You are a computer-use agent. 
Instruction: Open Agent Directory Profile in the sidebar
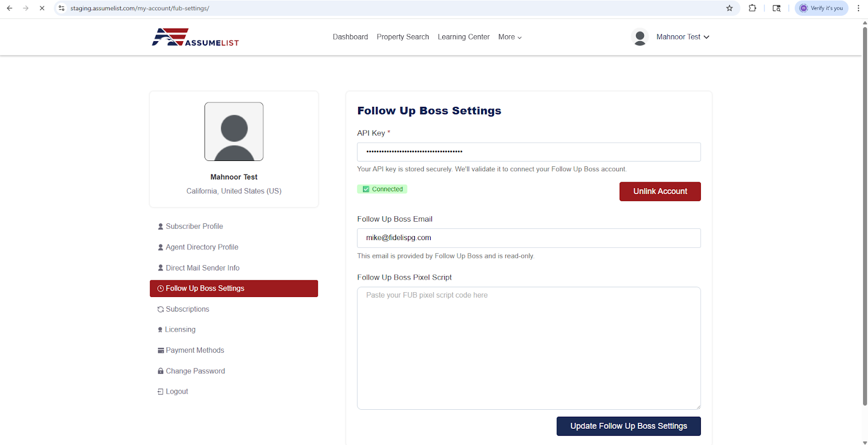pos(198,247)
